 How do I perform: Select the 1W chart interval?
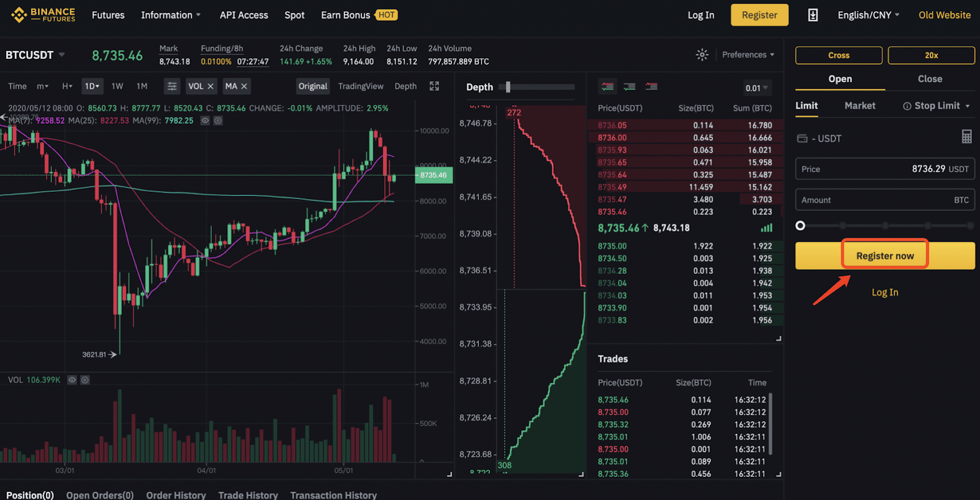point(118,86)
